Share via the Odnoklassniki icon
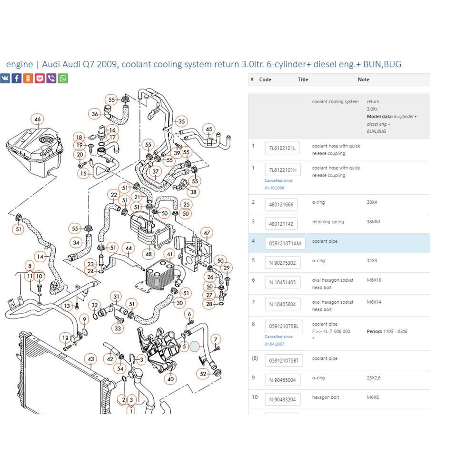Screen dimensions: 476x476 28,79
